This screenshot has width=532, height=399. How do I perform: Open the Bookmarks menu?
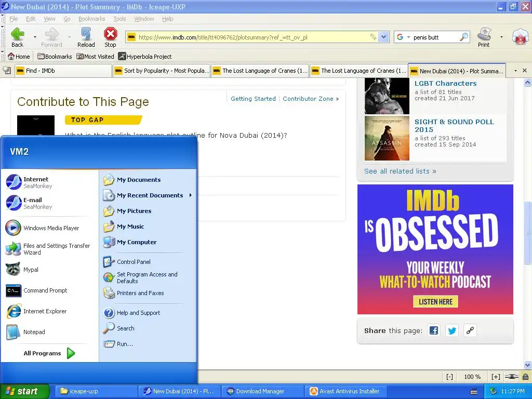tap(91, 19)
